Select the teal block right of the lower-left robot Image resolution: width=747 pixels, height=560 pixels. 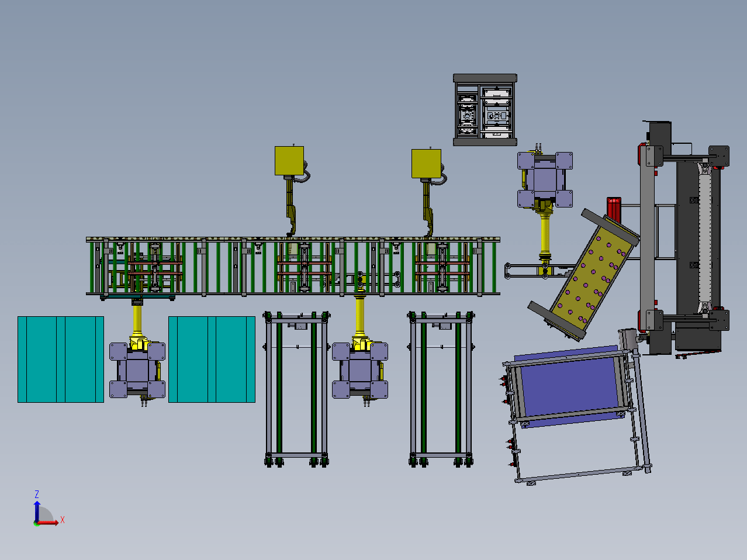212,359
